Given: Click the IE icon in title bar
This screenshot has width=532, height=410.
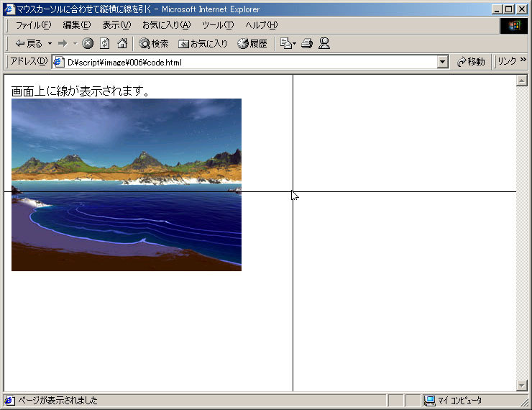Looking at the screenshot, I should (x=9, y=9).
